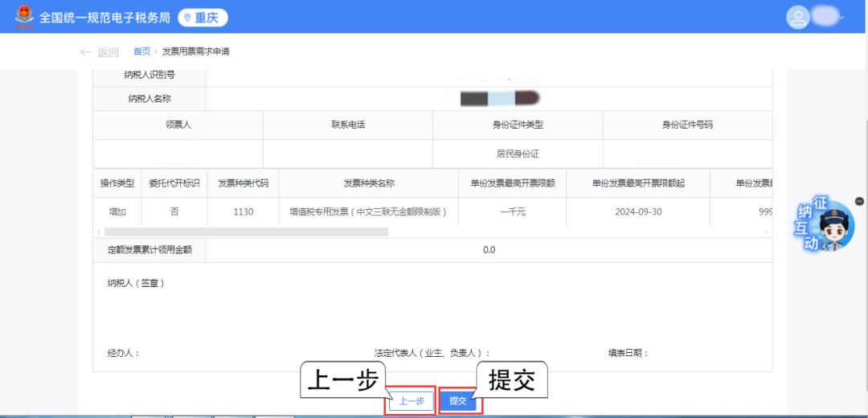This screenshot has height=418, width=868.
Task: Open the user avatar profile icon
Action: click(798, 18)
